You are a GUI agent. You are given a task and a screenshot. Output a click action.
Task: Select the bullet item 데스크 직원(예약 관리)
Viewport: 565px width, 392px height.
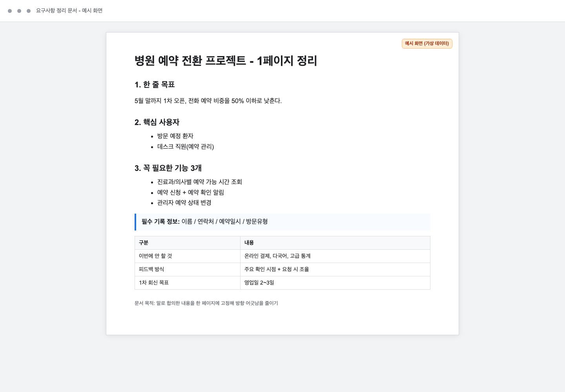click(185, 147)
